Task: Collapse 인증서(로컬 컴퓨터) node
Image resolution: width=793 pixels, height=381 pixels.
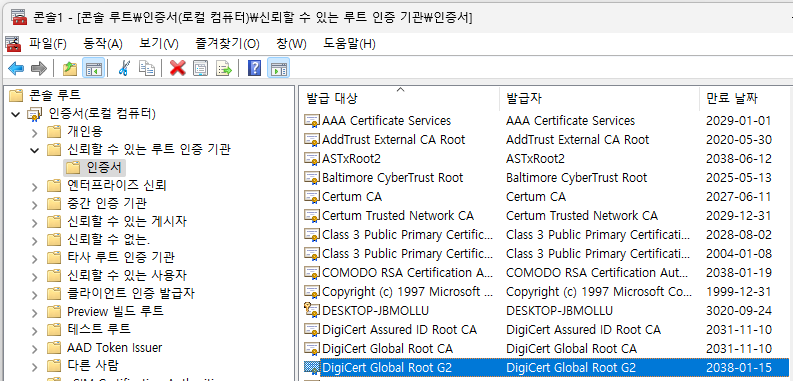Action: point(15,114)
